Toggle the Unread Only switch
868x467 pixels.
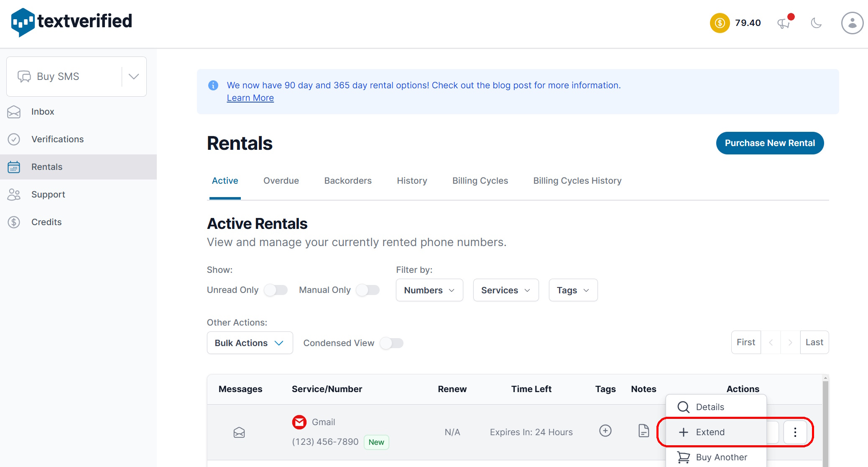(x=276, y=289)
